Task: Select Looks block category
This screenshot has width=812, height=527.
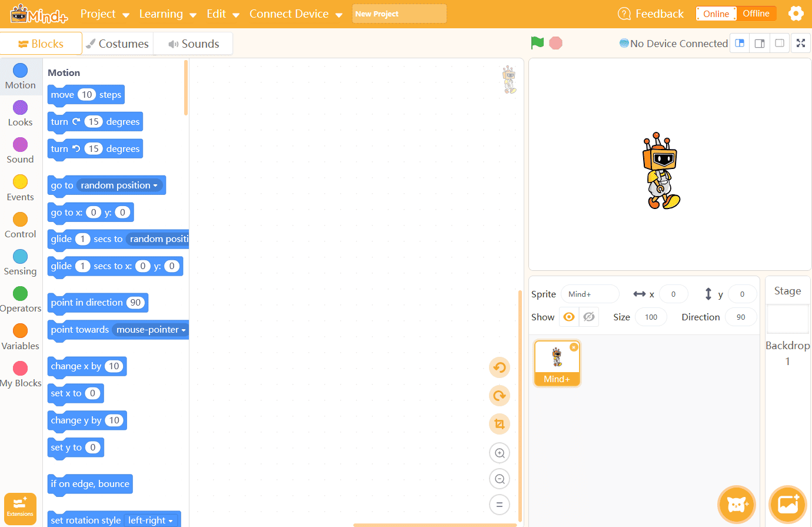Action: click(x=20, y=114)
